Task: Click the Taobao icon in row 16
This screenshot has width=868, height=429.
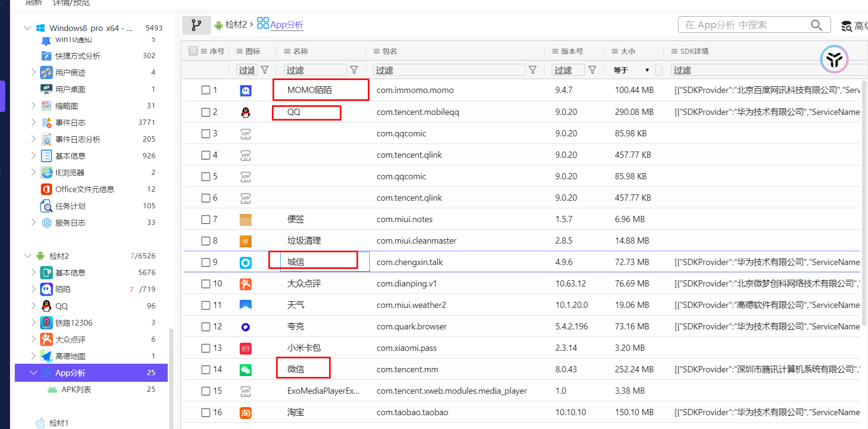Action: click(x=245, y=412)
